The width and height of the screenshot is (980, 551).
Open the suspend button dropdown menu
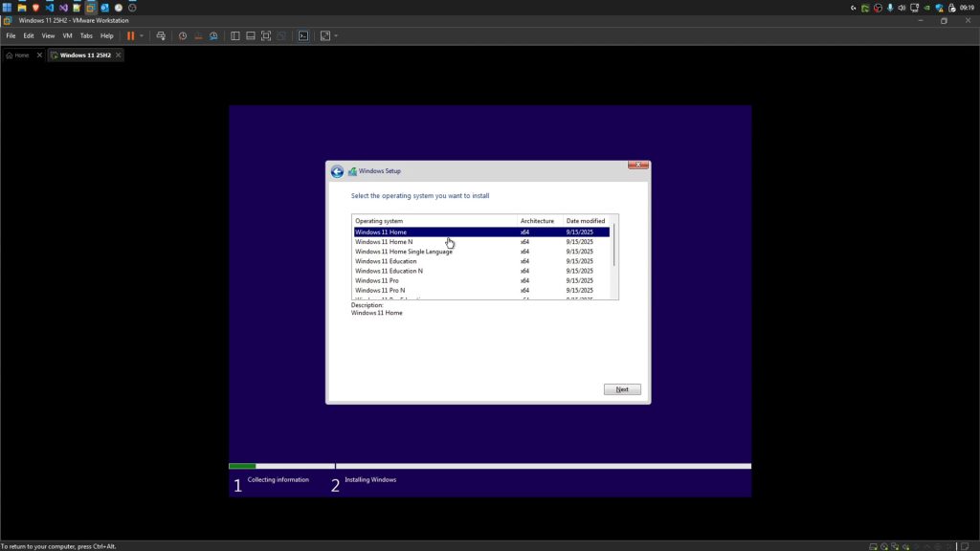click(141, 35)
